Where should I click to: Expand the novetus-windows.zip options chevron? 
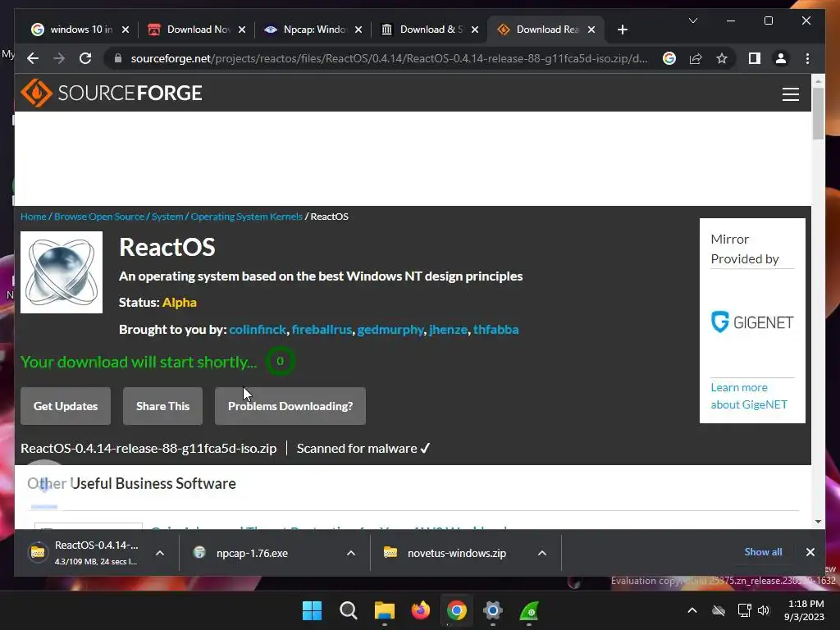pyautogui.click(x=542, y=553)
